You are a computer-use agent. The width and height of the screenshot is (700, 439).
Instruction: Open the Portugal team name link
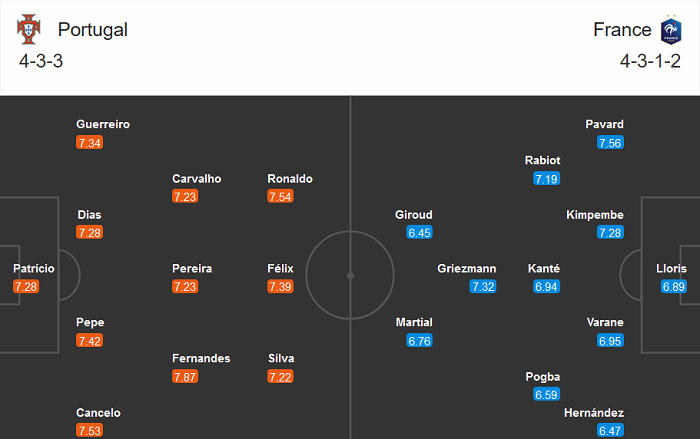click(93, 30)
